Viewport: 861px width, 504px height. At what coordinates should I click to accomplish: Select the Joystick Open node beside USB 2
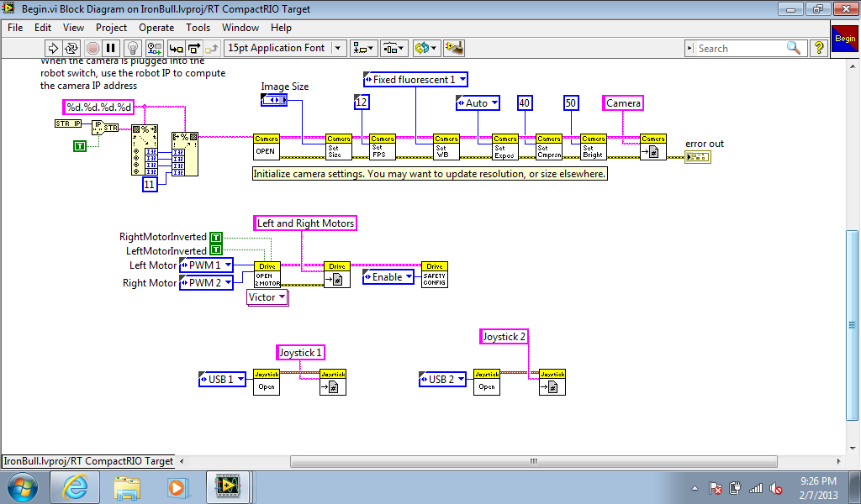487,382
